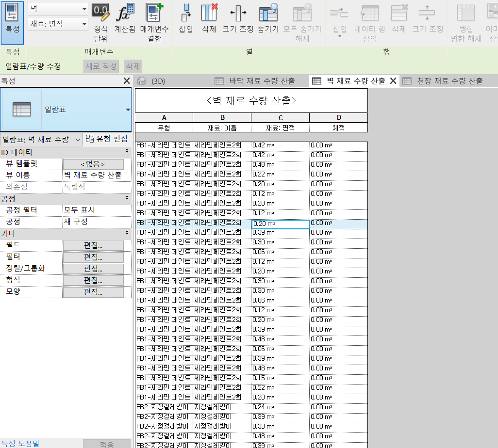
Task: Edit the 뷰 이름 field value
Action: (x=93, y=175)
